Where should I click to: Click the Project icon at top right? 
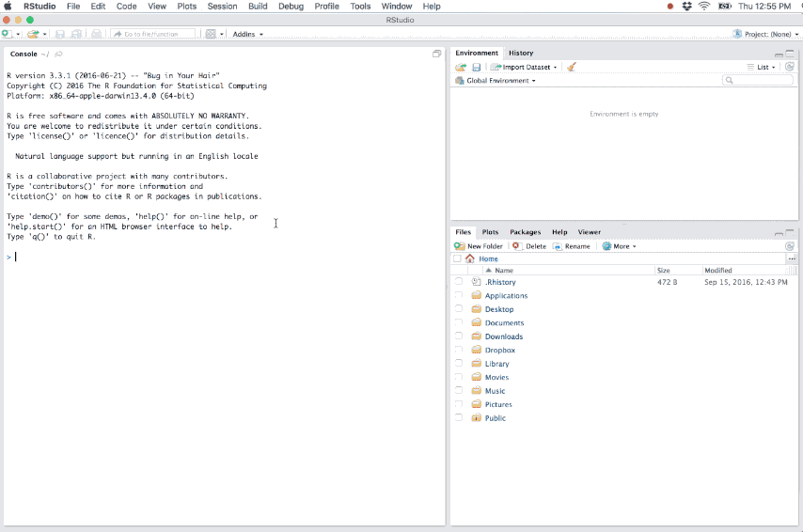coord(737,34)
